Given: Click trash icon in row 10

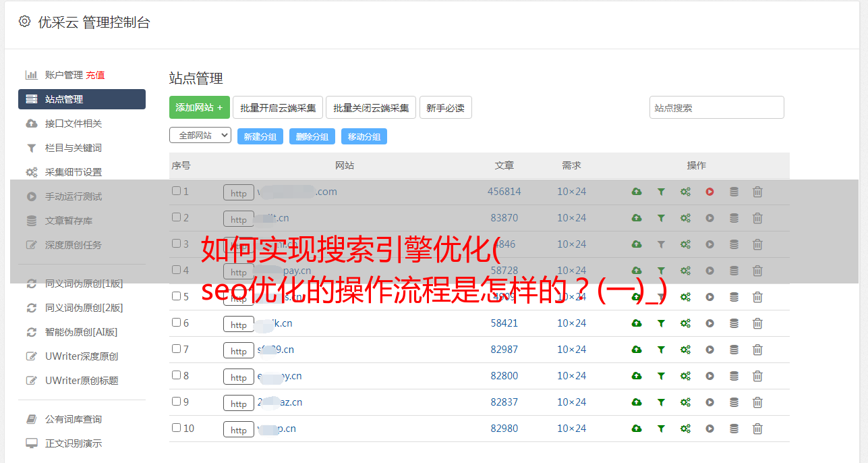Looking at the screenshot, I should (x=757, y=429).
